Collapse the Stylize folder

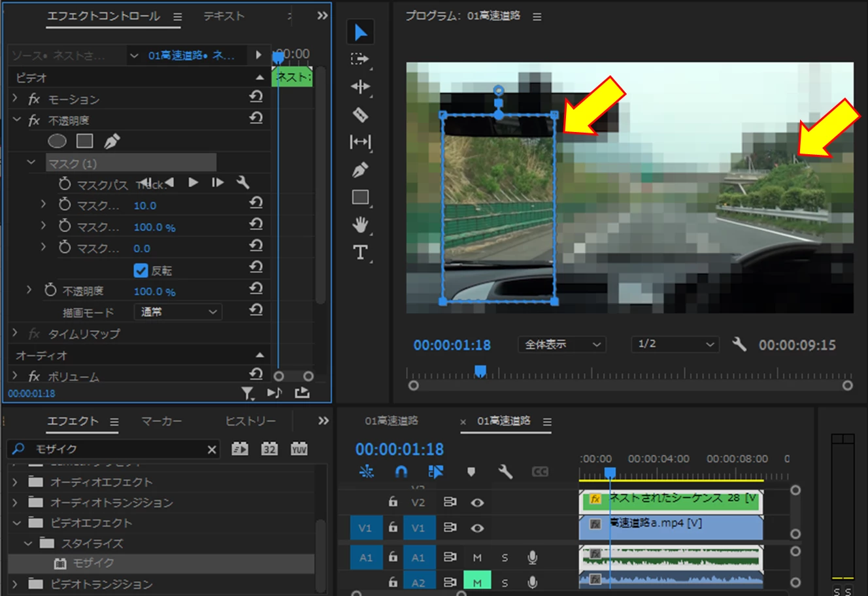click(x=28, y=543)
